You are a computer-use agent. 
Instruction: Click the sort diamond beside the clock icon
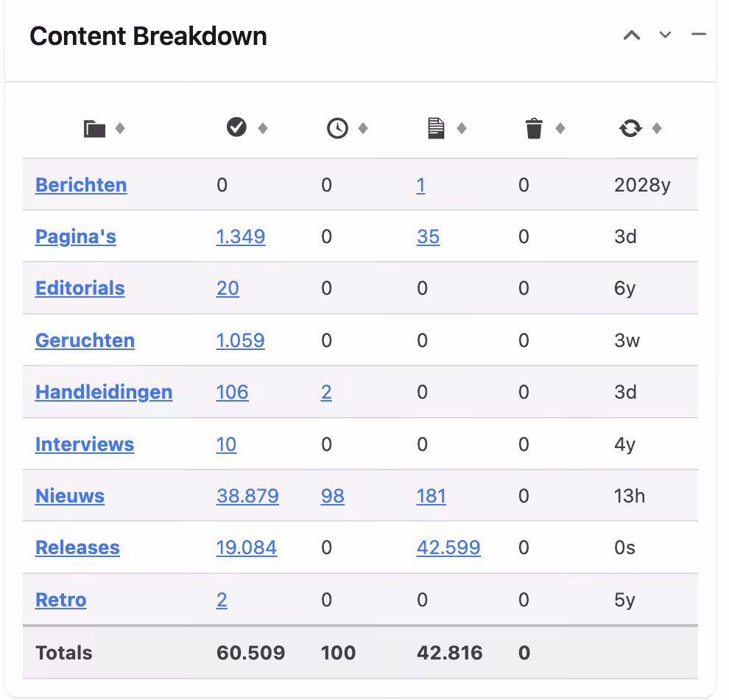(x=363, y=128)
